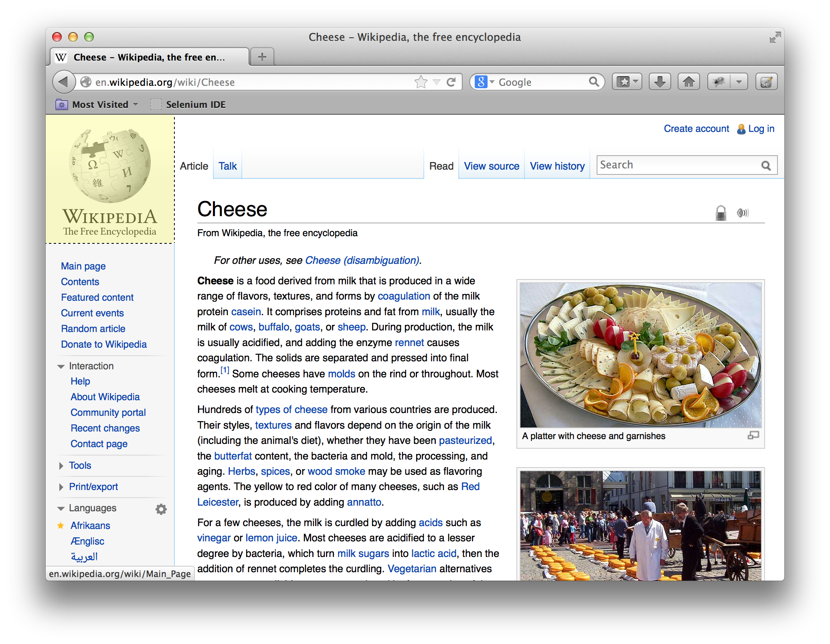
Task: Expand the Most Visited bookmarks dropdown
Action: (x=136, y=105)
